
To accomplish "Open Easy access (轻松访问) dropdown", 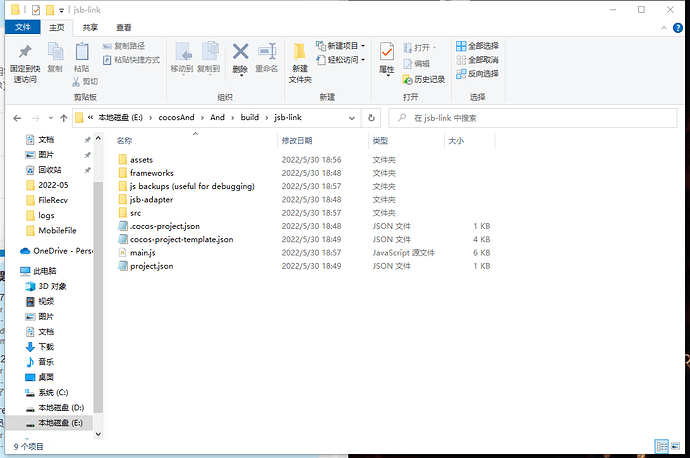I will pos(341,60).
